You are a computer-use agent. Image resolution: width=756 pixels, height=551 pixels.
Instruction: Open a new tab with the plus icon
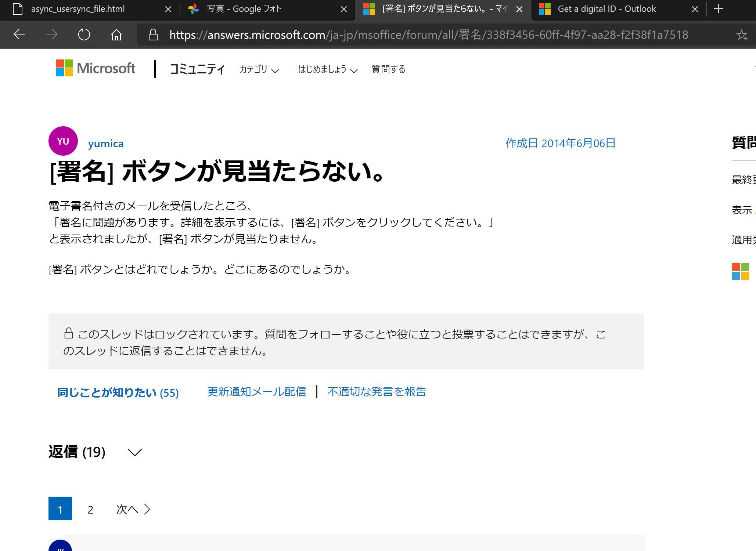(x=719, y=9)
